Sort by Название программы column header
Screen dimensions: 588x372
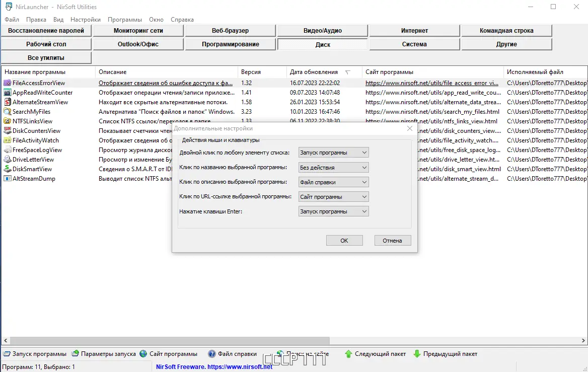pos(48,72)
